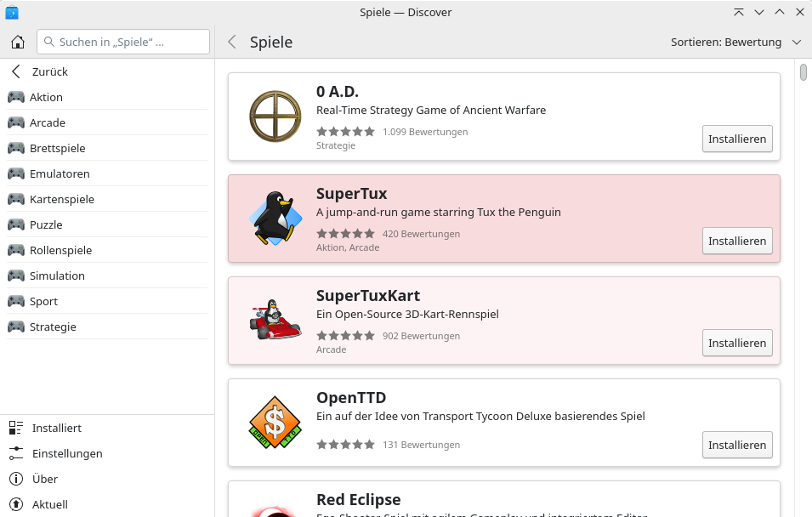Open the Sport category
This screenshot has width=812, height=517.
click(107, 301)
